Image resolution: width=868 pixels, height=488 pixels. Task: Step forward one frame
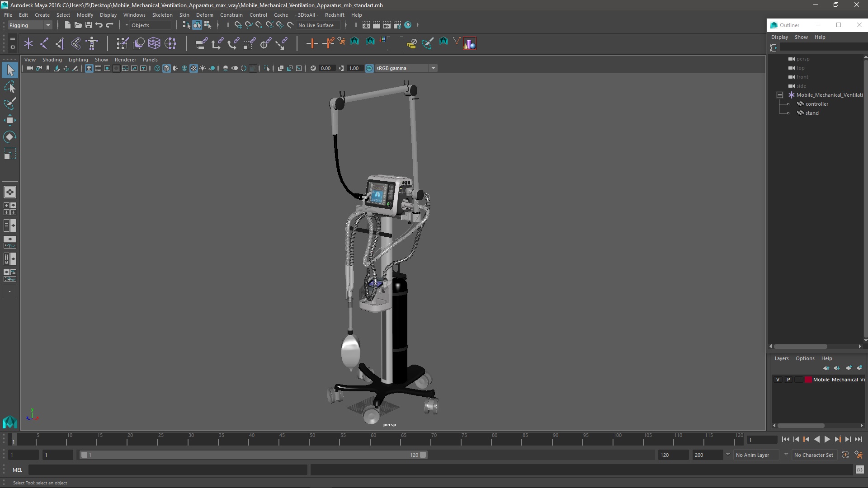[848, 439]
